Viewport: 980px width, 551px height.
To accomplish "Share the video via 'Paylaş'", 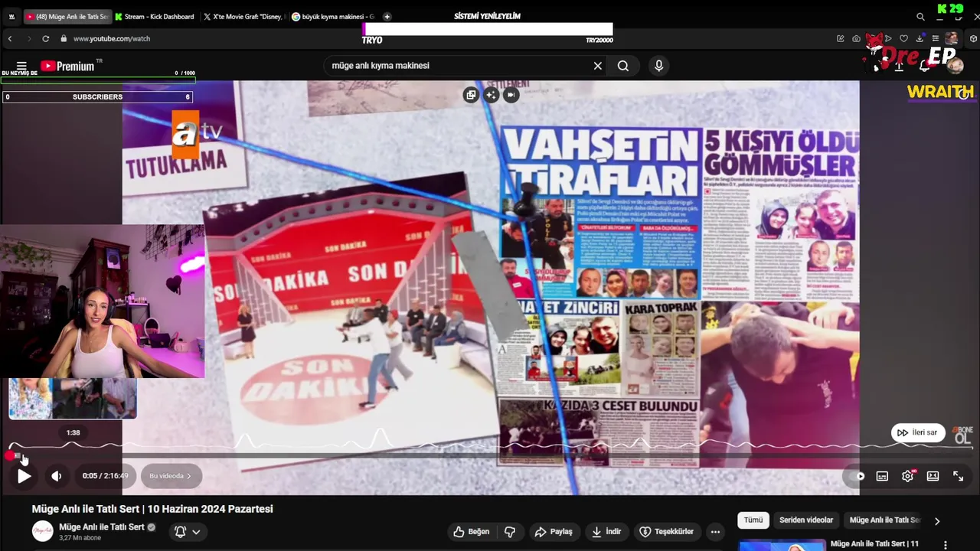I will (554, 532).
